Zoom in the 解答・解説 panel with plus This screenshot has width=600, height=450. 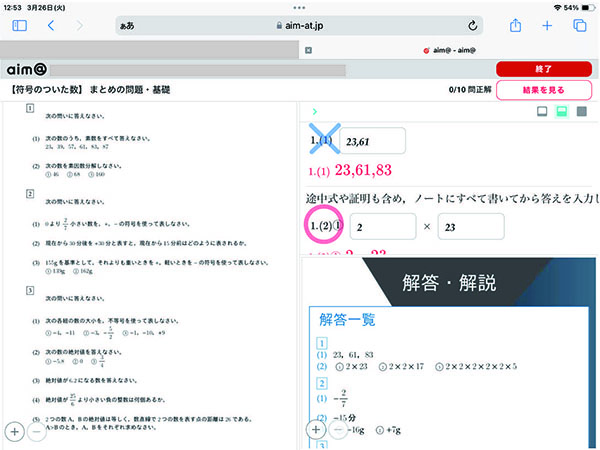(x=316, y=430)
